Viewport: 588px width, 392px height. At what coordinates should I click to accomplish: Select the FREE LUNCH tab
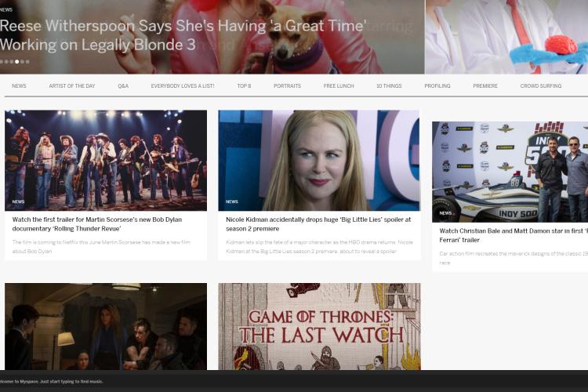[339, 86]
